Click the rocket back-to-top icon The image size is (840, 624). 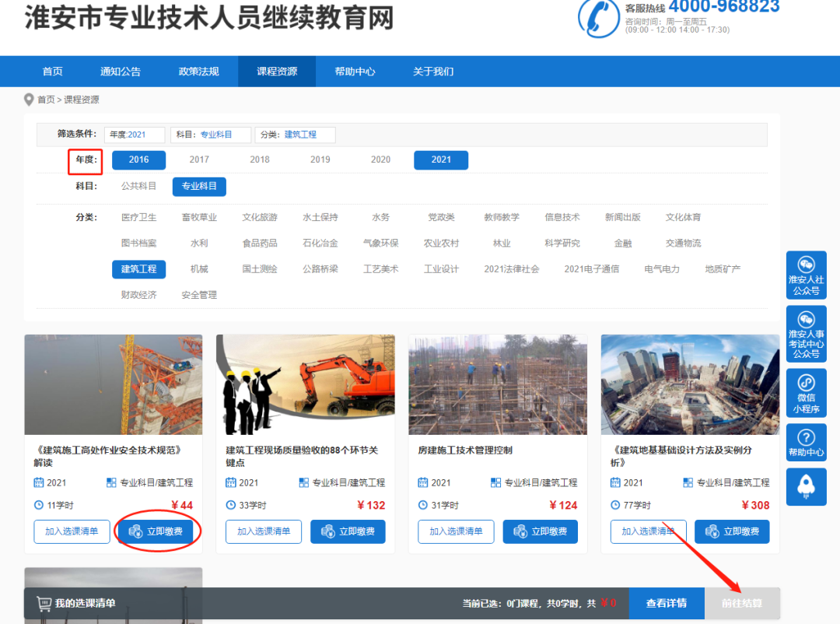coord(807,486)
